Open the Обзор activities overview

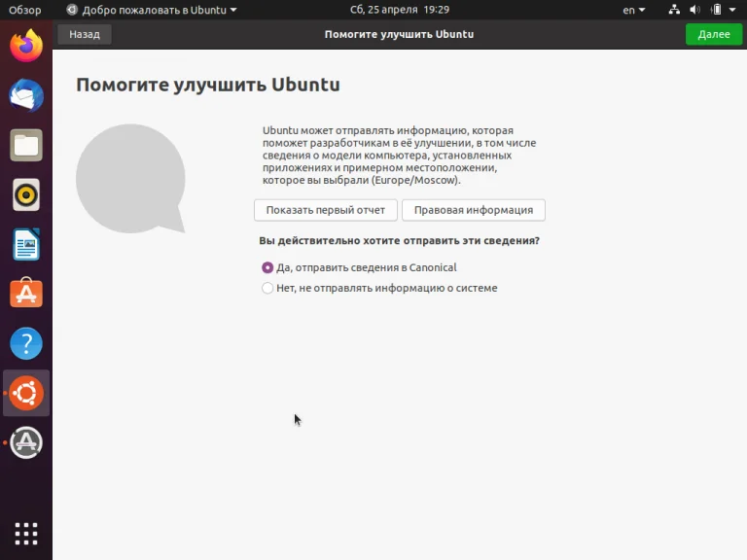coord(24,10)
